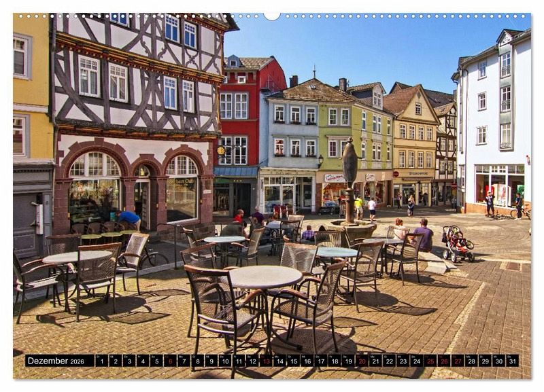The image size is (544, 392).
Task: Click the fountain statue in the square
Action: 350,166
